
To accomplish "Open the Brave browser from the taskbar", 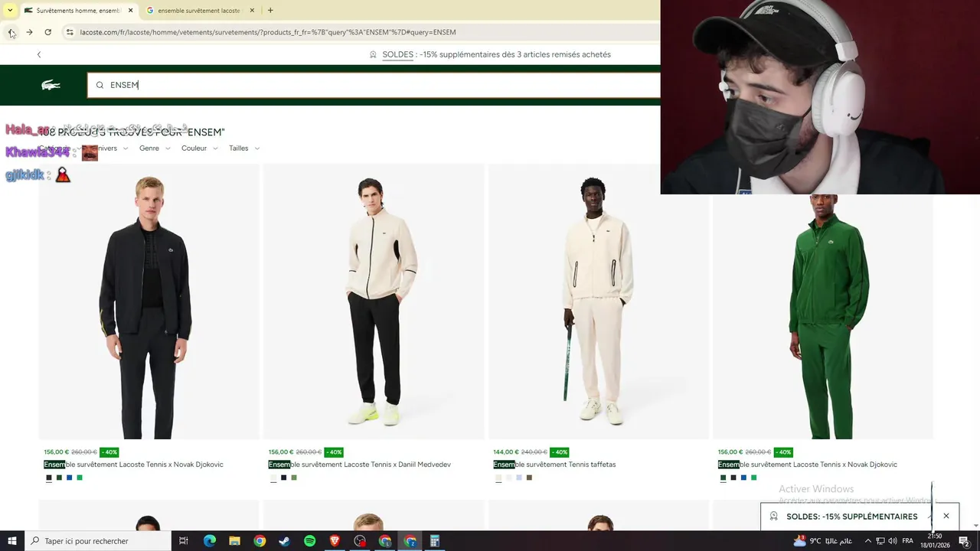I will [x=335, y=541].
